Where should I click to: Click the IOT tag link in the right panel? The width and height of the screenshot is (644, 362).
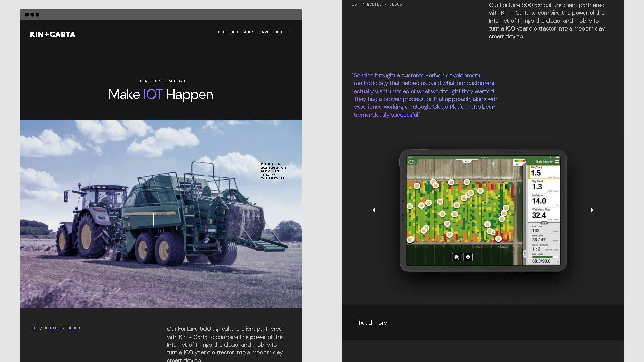pos(356,4)
